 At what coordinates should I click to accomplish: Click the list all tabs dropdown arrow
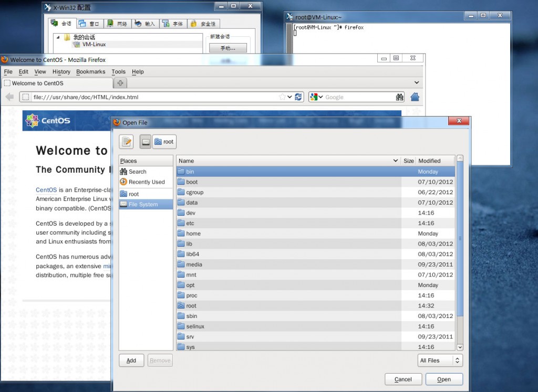[x=417, y=82]
